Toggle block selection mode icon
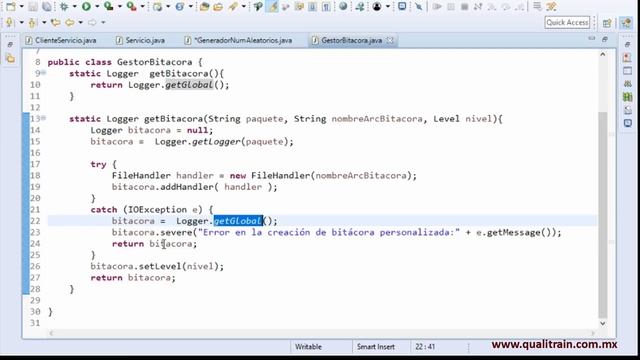The image size is (640, 360). [312, 6]
